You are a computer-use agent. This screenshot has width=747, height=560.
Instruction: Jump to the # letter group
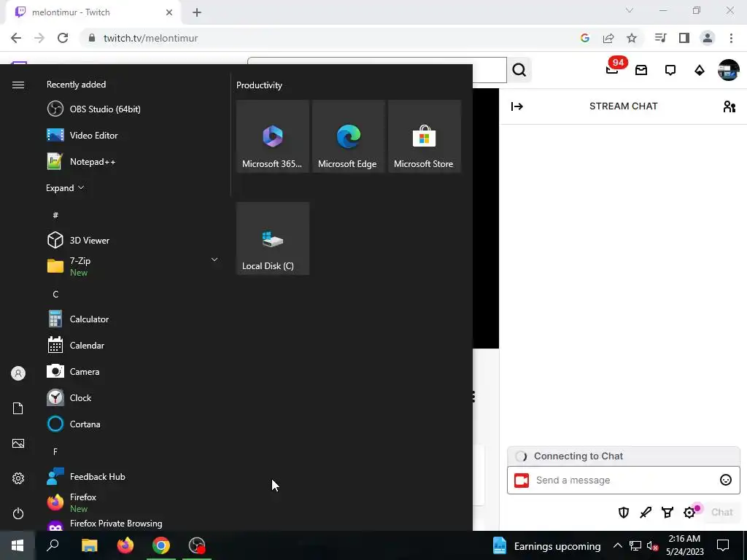(55, 215)
